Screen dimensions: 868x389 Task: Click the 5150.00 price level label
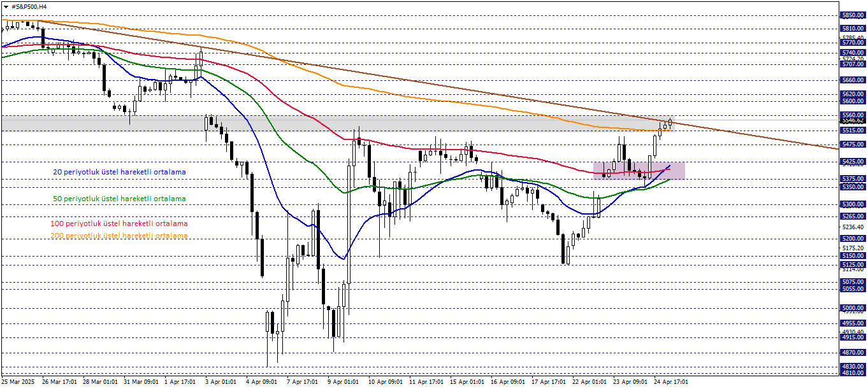pos(853,256)
